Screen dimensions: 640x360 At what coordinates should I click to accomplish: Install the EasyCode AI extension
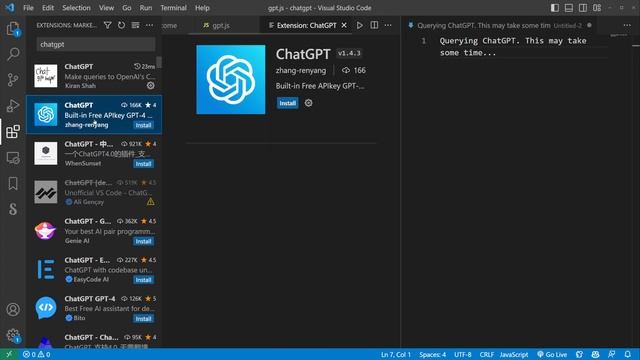(143, 280)
